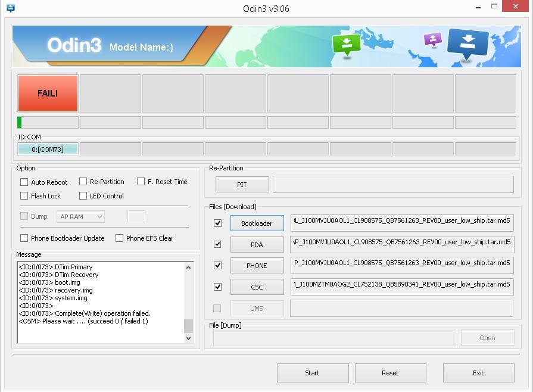The width and height of the screenshot is (533, 392).
Task: Click the PDA file browse button
Action: [257, 245]
